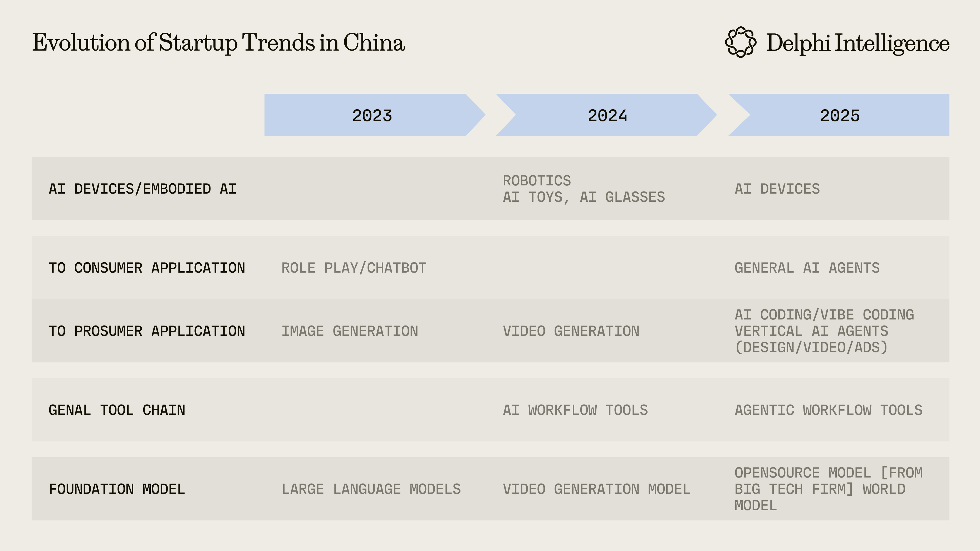This screenshot has width=980, height=551.
Task: Click the General AI Agents entry
Action: [x=807, y=268]
